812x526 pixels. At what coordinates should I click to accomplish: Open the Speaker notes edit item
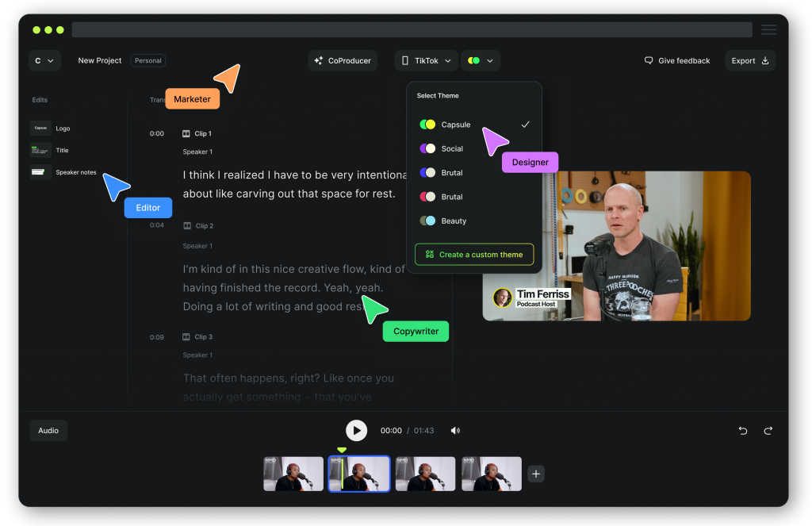[75, 172]
